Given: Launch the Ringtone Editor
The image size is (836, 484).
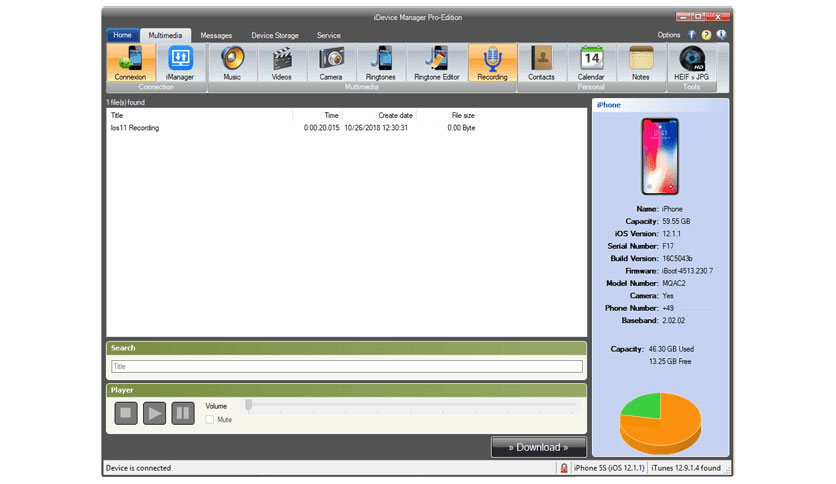Looking at the screenshot, I should tap(437, 62).
